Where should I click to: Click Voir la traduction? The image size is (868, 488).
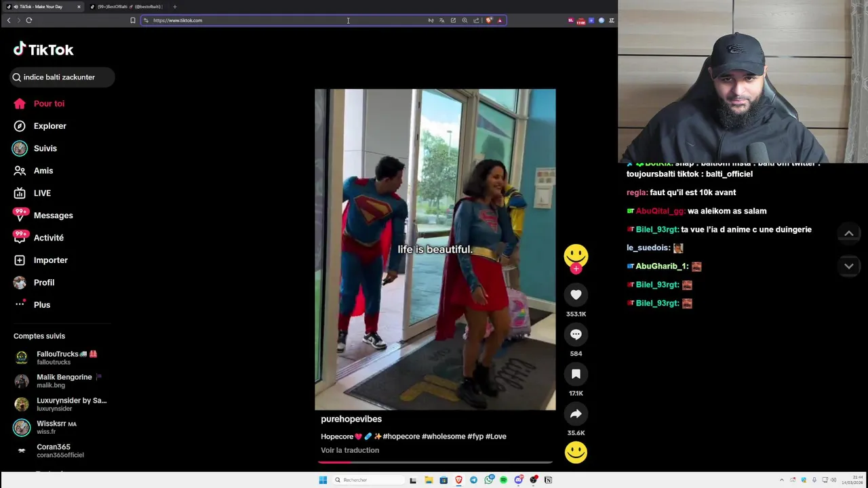[x=350, y=450]
